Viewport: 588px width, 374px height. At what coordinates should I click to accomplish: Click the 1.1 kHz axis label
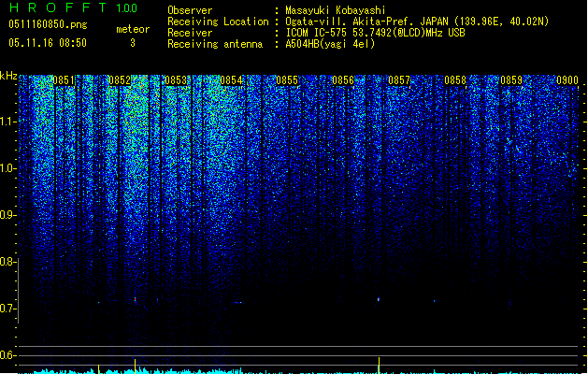coord(7,122)
